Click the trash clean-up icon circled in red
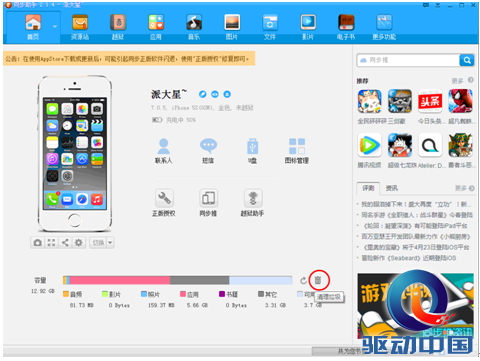 [x=318, y=280]
